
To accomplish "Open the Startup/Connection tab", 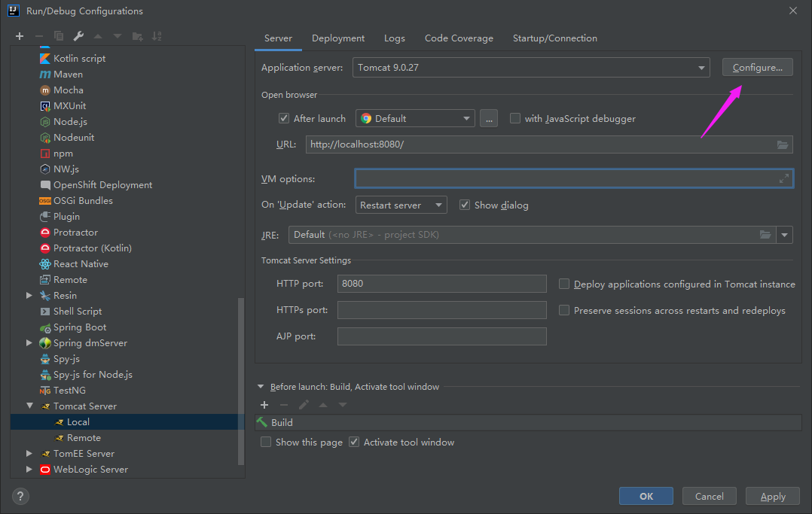I will click(555, 38).
